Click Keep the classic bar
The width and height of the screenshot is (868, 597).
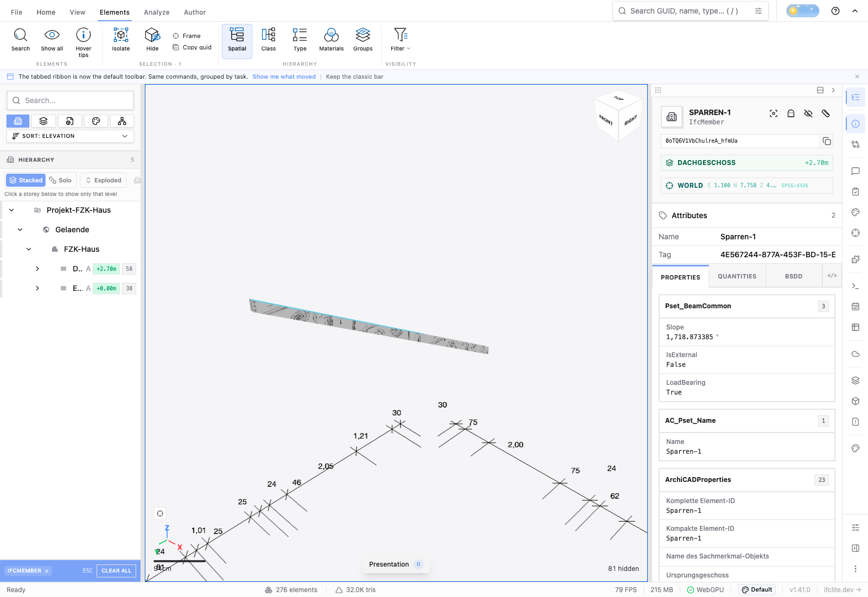coord(355,77)
